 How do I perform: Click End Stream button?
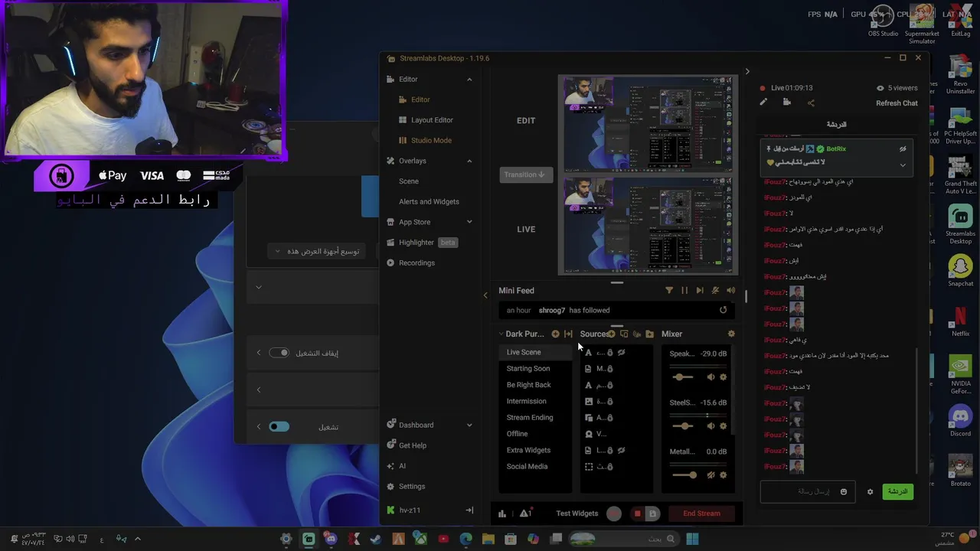pyautogui.click(x=701, y=514)
